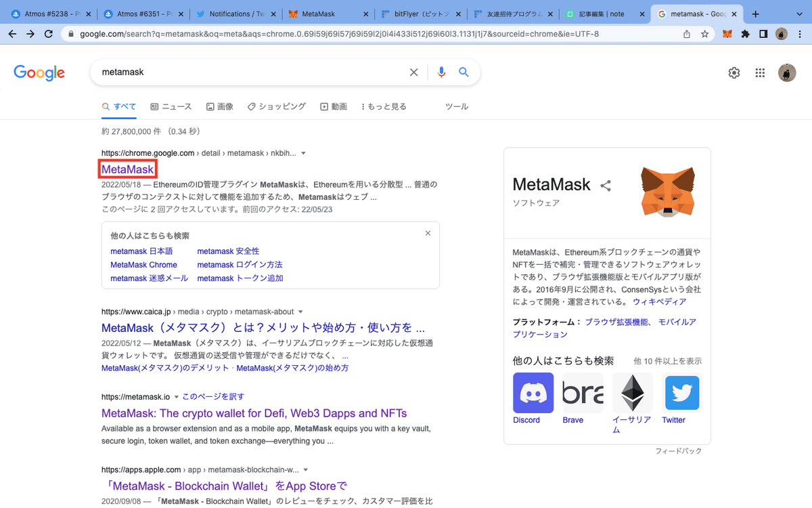Open the ウィキペディア link
Screen dimensions: 812x508
click(x=660, y=302)
